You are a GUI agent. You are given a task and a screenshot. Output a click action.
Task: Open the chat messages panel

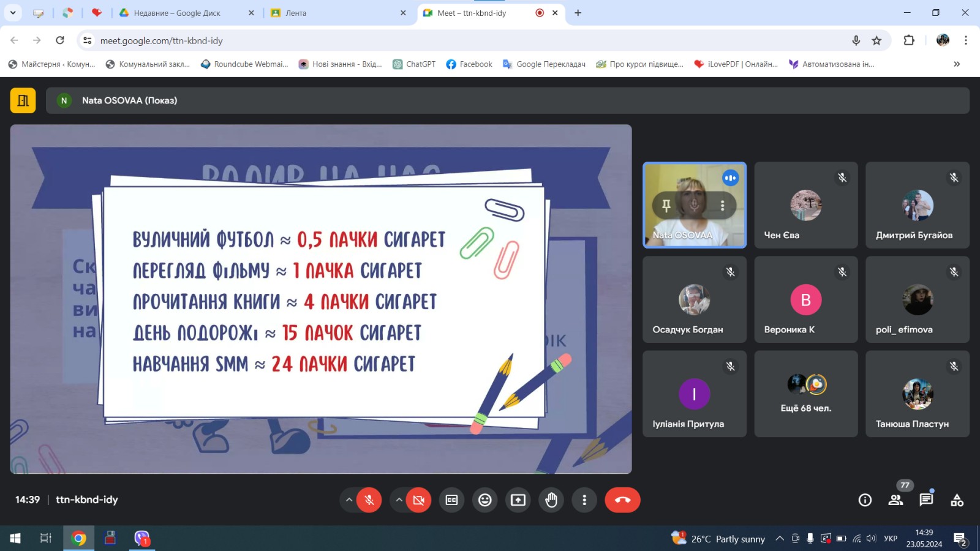pos(925,500)
